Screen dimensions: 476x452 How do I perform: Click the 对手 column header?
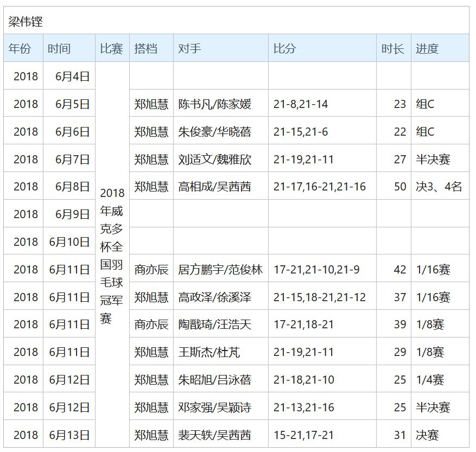189,48
